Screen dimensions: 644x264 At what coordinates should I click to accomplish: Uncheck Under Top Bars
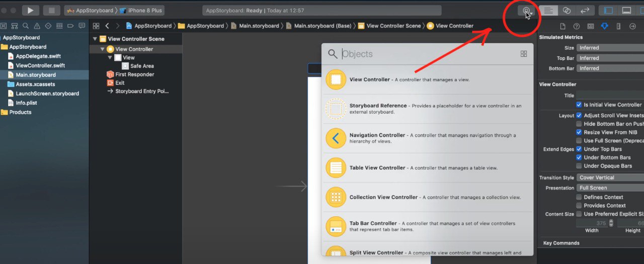tap(579, 149)
